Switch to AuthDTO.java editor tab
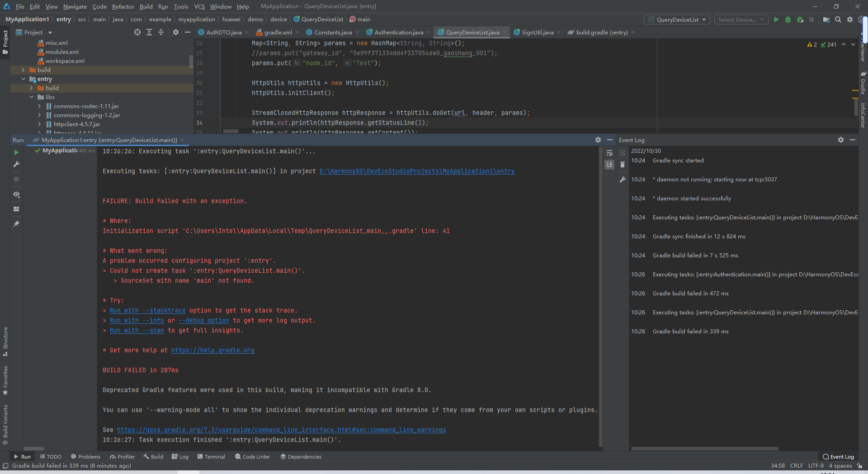Image resolution: width=868 pixels, height=474 pixels. [223, 32]
